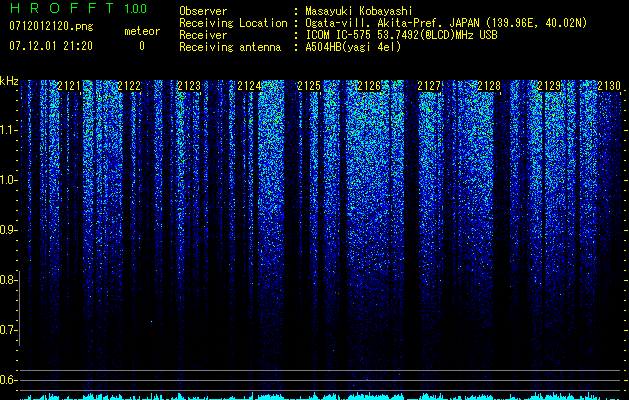
Task: Click the 2127 time marker
Action: coord(429,86)
